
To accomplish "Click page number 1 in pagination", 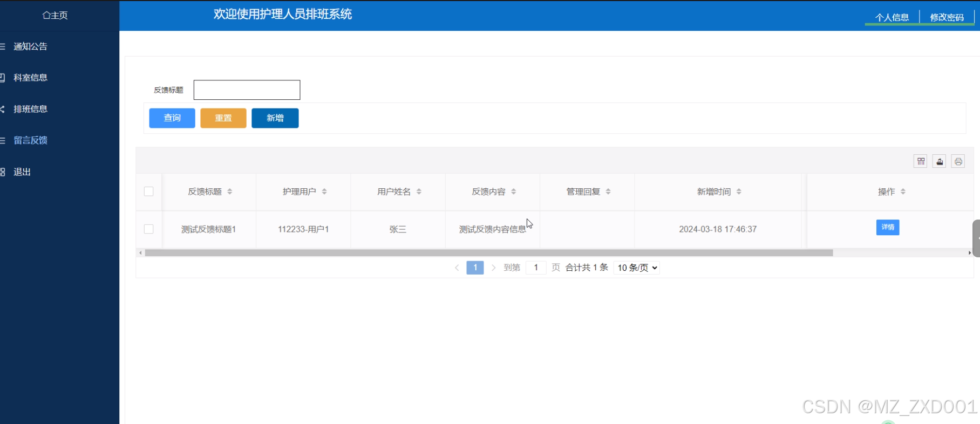I will pyautogui.click(x=475, y=268).
